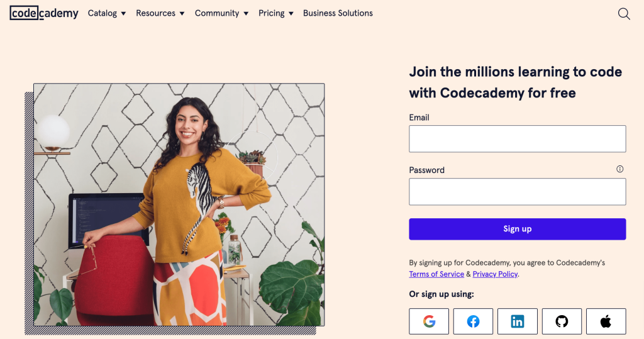The height and width of the screenshot is (339, 644).
Task: Open the Pricing dropdown menu
Action: [276, 13]
